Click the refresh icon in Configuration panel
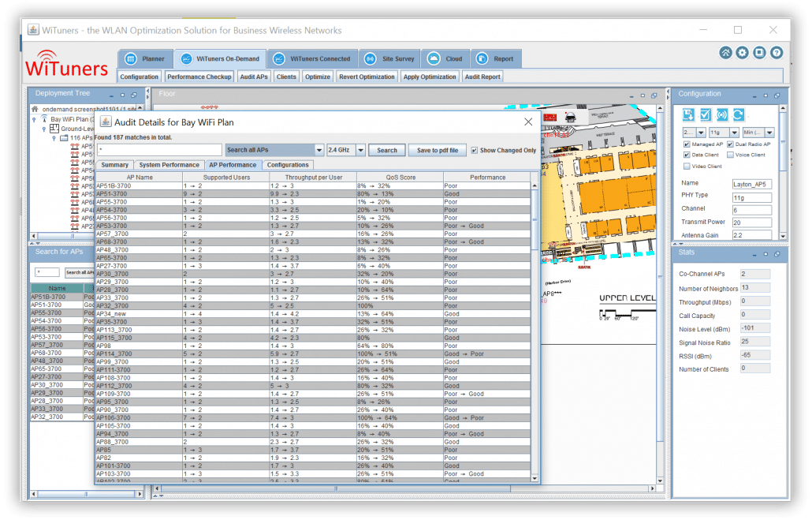 [739, 115]
